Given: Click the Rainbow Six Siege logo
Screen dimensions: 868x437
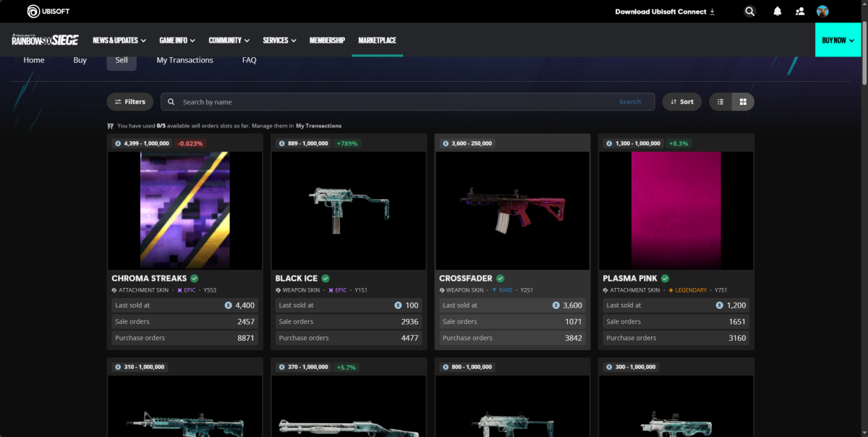Looking at the screenshot, I should [45, 41].
